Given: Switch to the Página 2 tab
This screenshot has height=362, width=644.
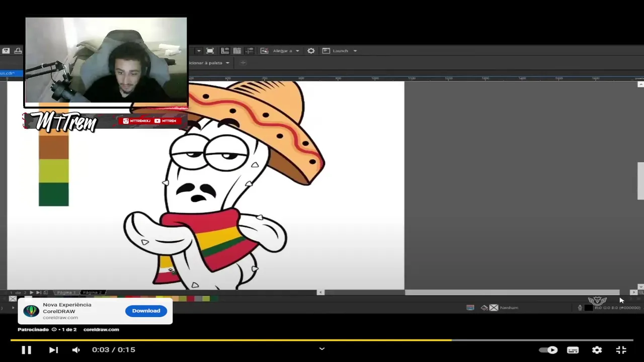Looking at the screenshot, I should 93,293.
